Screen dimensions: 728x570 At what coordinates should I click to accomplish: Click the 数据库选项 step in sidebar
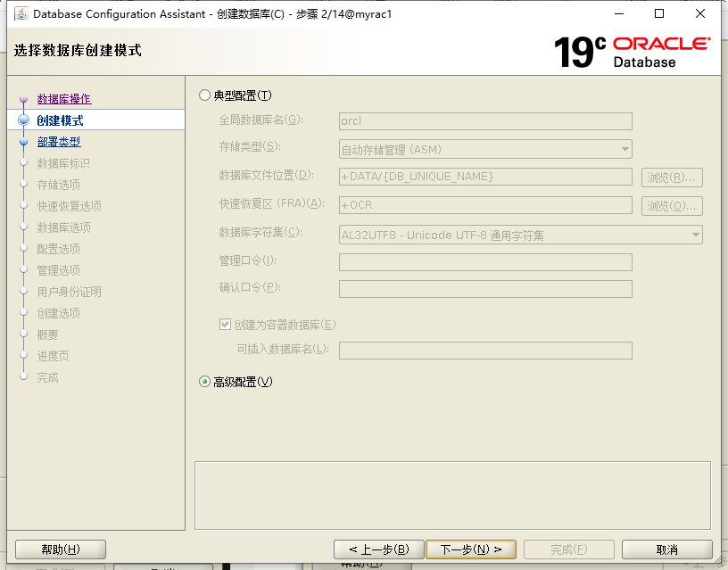(x=64, y=227)
